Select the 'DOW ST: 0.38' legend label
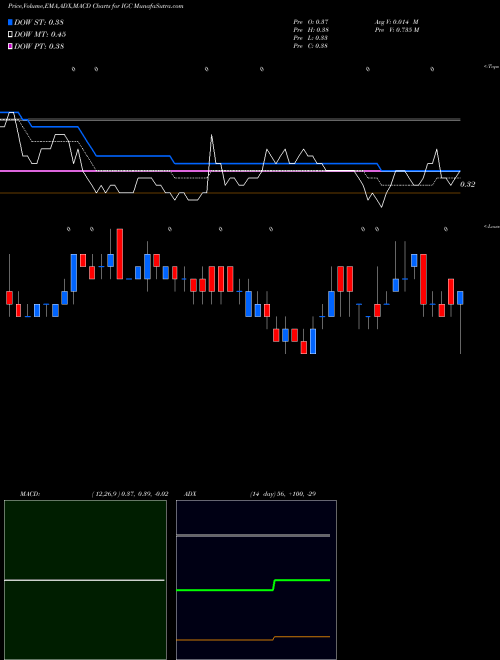 [39, 22]
